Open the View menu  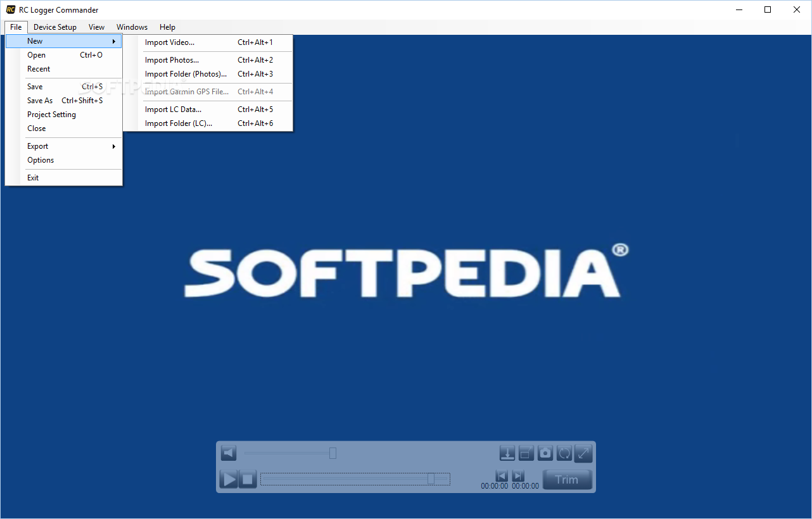96,27
